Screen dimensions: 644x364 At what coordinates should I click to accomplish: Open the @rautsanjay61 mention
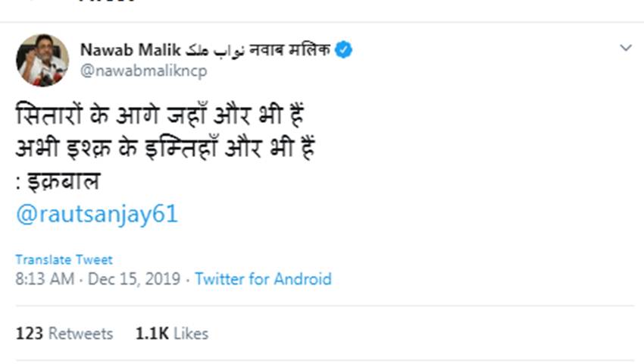(x=96, y=214)
